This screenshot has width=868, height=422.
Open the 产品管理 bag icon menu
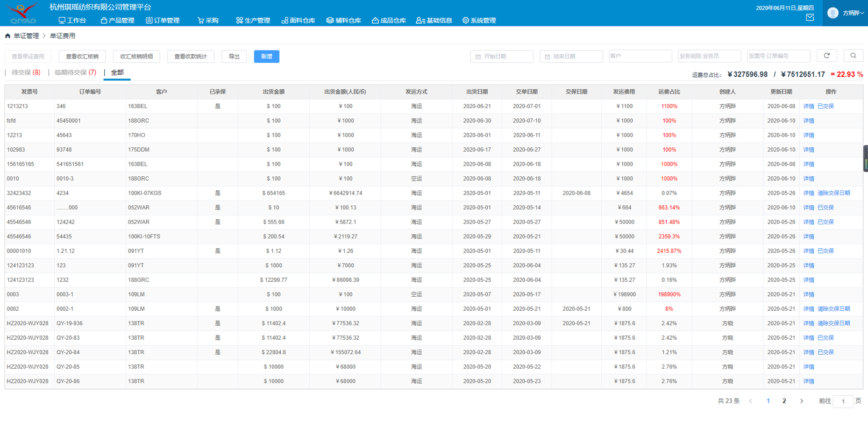coord(117,20)
